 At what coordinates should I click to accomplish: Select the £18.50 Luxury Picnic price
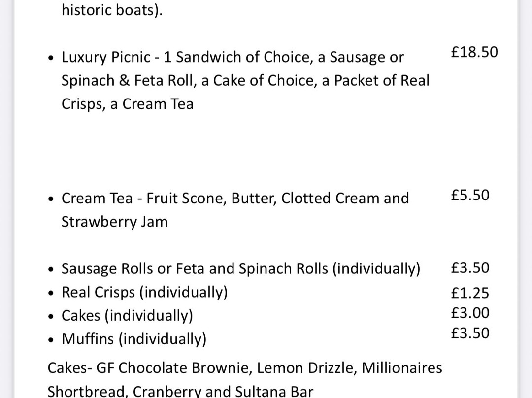coord(474,52)
